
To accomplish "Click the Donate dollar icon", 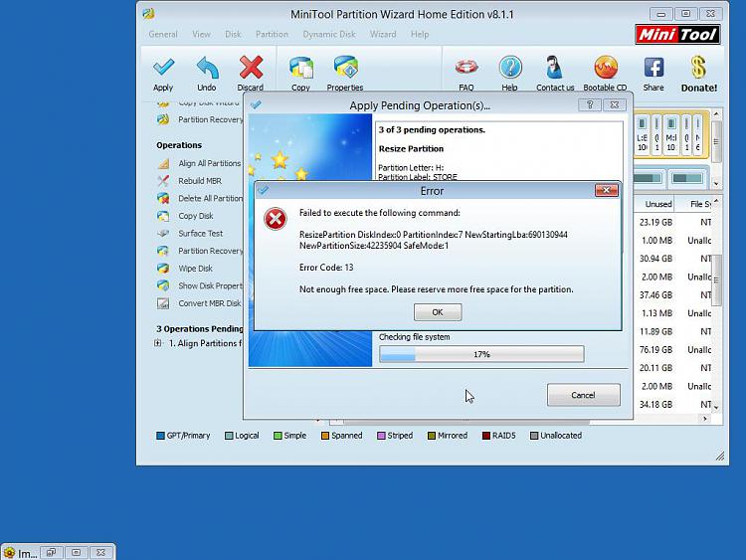I will pos(698,68).
